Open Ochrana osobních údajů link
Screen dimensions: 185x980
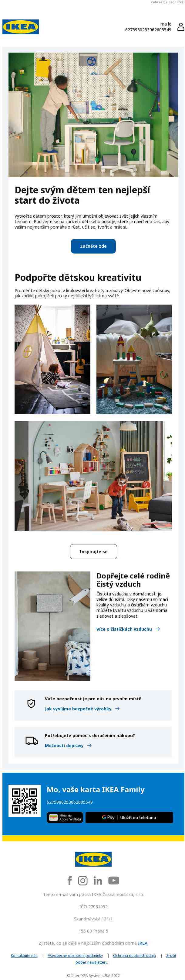[134, 955]
